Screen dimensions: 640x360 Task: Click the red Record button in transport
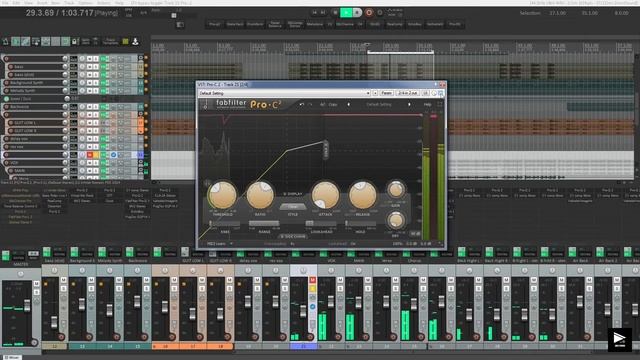point(369,13)
